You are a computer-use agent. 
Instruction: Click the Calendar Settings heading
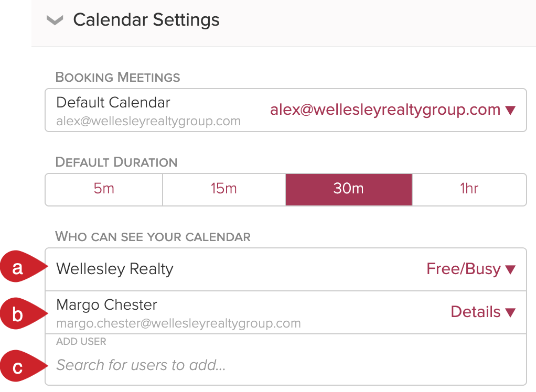[x=146, y=19]
